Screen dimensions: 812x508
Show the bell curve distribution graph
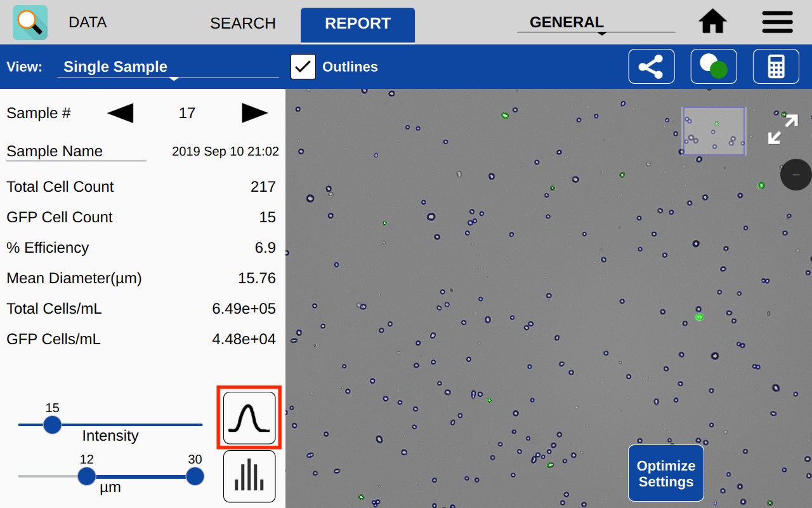249,418
